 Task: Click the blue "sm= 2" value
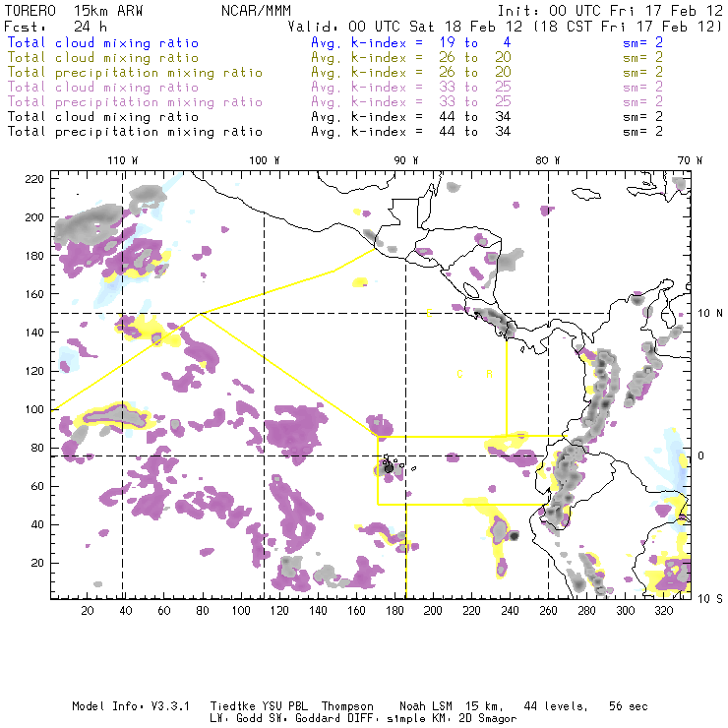tap(643, 43)
